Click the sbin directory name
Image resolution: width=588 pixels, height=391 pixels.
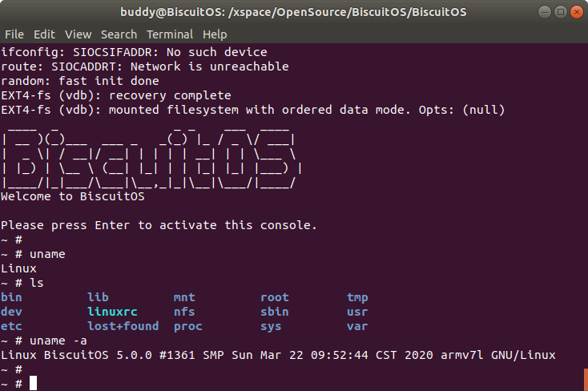[x=275, y=312]
